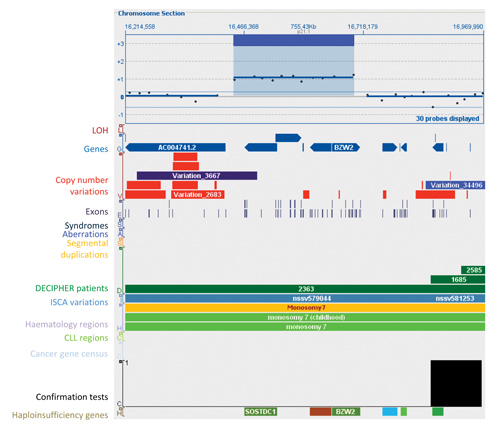Click the monosomy 7 (childhood) haematology bar
This screenshot has height=425, width=500.
[305, 317]
